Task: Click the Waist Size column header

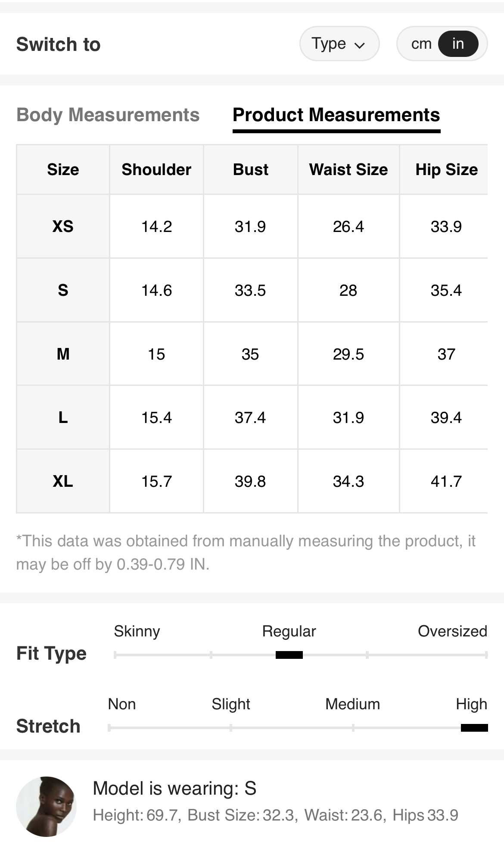Action: coord(348,169)
